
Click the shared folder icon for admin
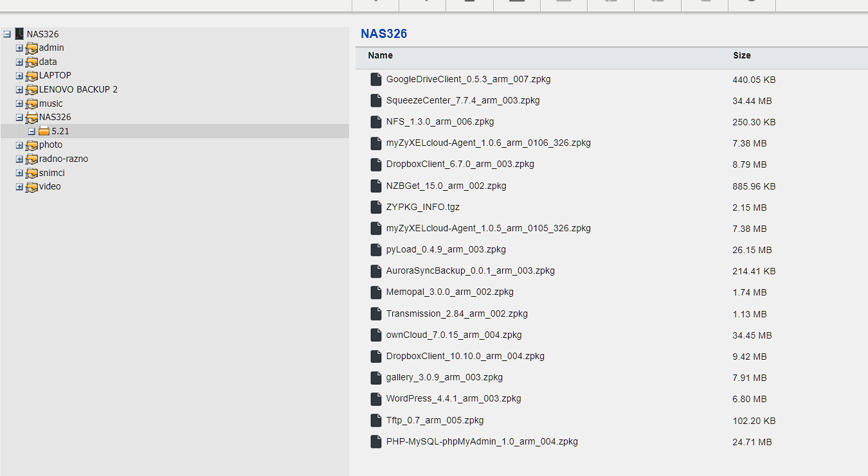32,48
